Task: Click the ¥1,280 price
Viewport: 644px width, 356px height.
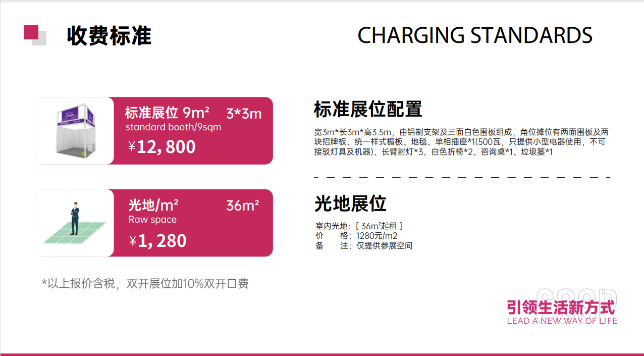Action: coord(158,241)
